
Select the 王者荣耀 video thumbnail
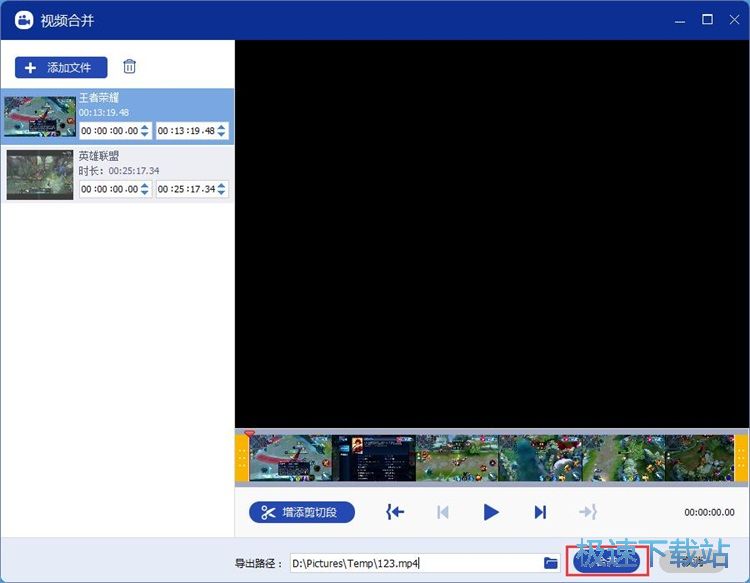(39, 117)
